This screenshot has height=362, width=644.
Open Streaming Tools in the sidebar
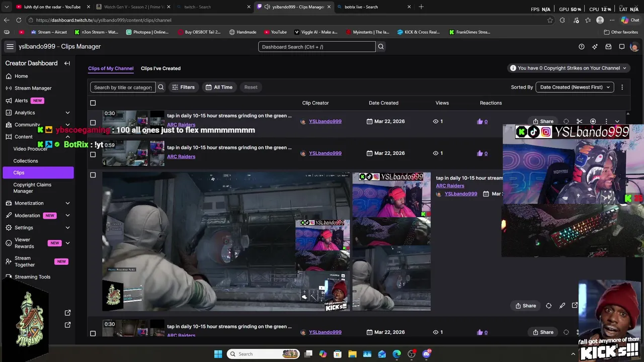(33, 277)
